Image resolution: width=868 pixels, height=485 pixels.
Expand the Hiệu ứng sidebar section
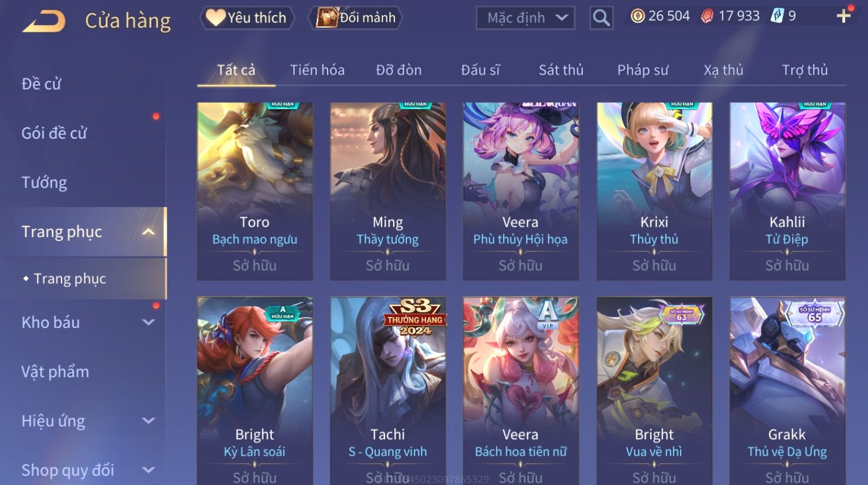pos(148,421)
